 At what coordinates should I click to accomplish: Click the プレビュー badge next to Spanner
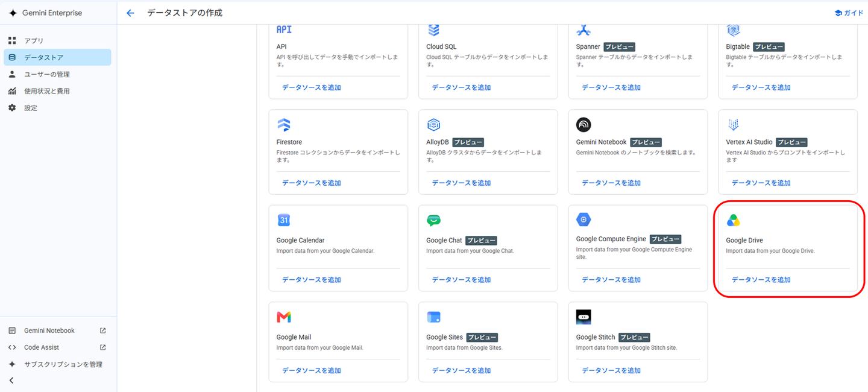(620, 47)
